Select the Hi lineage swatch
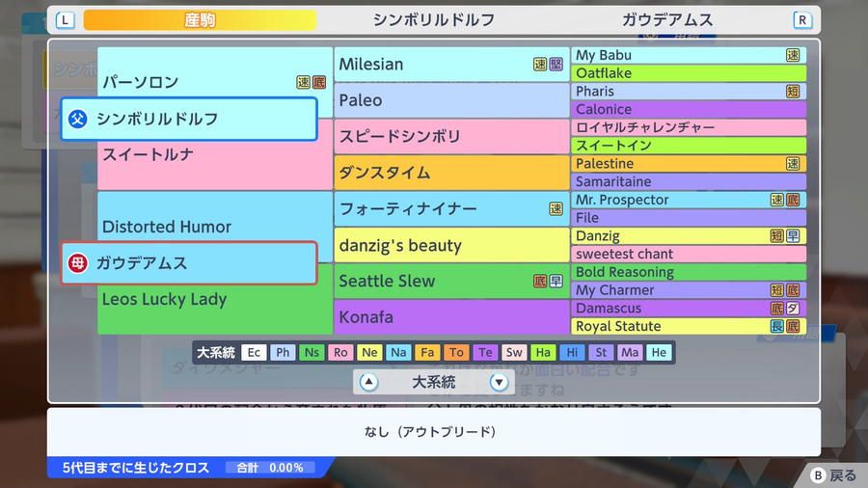Image resolution: width=868 pixels, height=488 pixels. 572,352
